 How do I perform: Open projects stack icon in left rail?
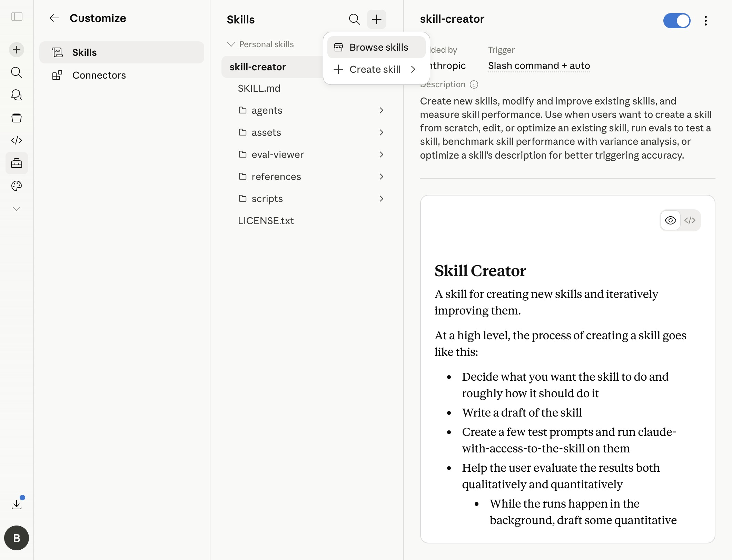click(17, 118)
